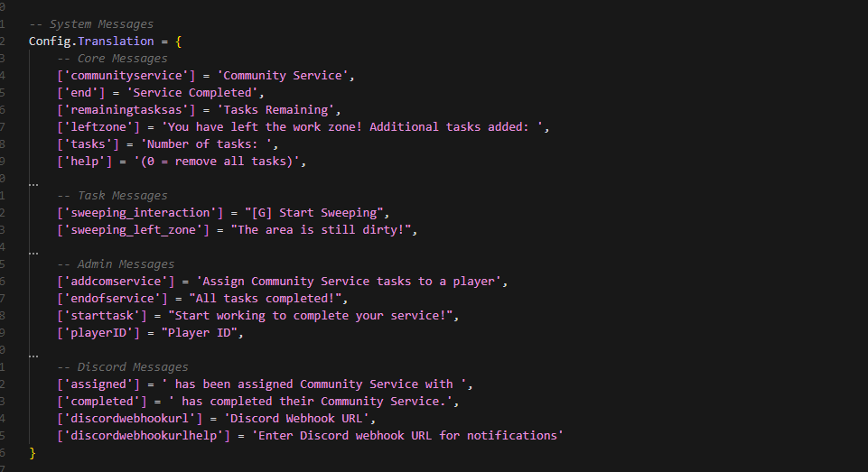
Task: Click the '-- Discord Messages' comment
Action: (123, 367)
